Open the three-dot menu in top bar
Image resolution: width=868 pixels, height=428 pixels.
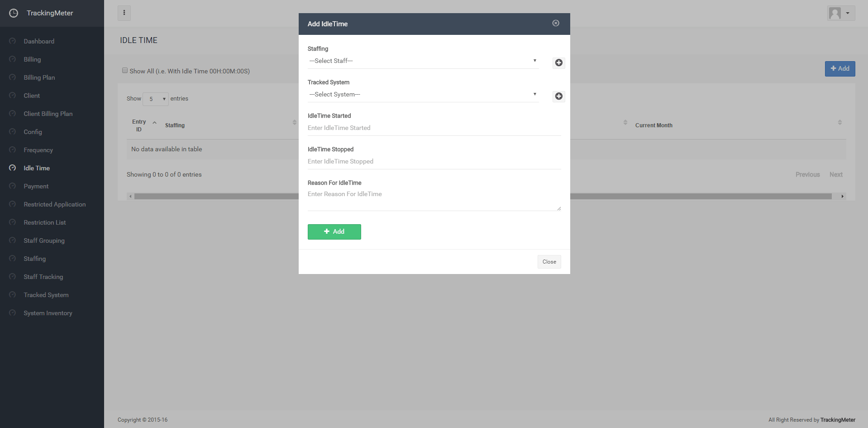click(x=124, y=13)
